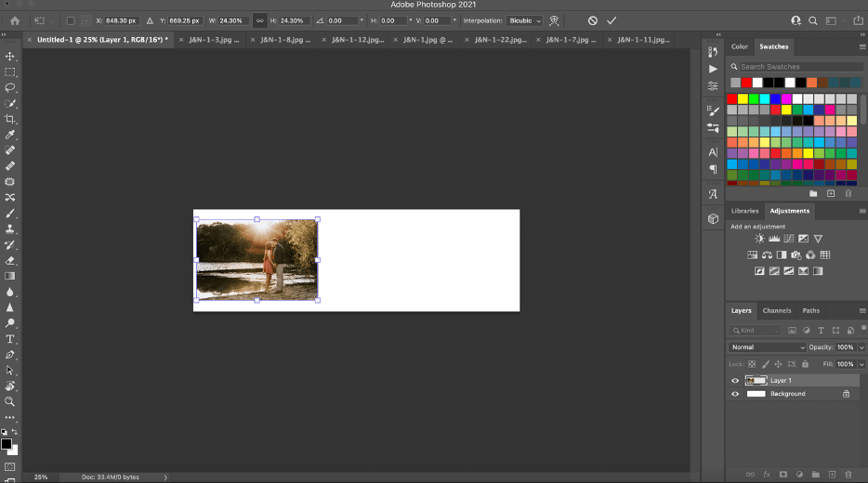
Task: Select the Horizontal Type tool
Action: pyautogui.click(x=10, y=339)
